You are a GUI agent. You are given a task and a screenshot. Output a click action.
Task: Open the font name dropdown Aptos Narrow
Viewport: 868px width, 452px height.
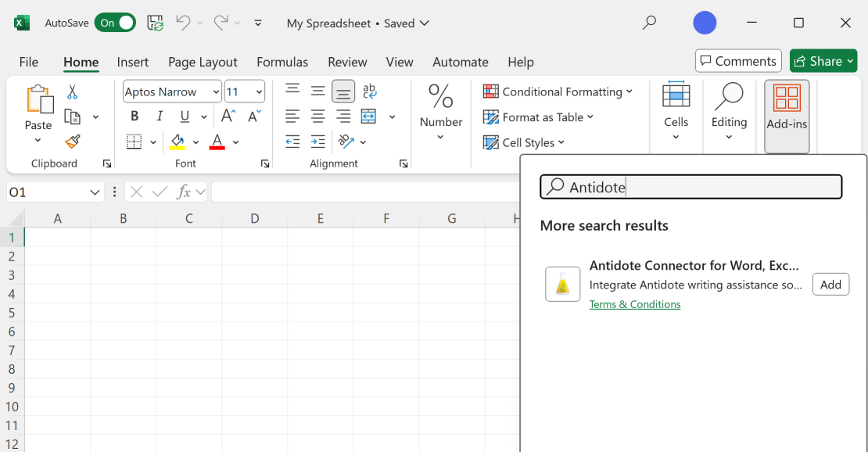(216, 92)
